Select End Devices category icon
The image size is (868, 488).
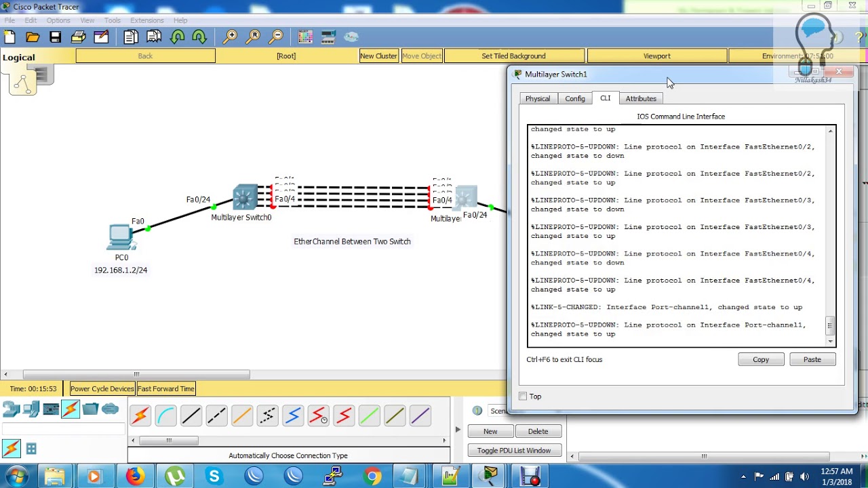(x=31, y=409)
